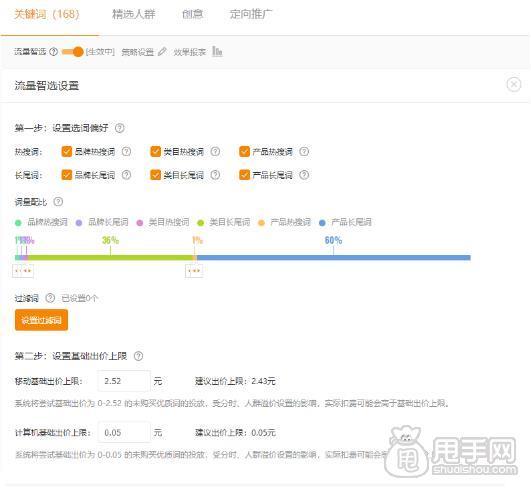Click help icon beside 品牌热搜词

point(126,151)
